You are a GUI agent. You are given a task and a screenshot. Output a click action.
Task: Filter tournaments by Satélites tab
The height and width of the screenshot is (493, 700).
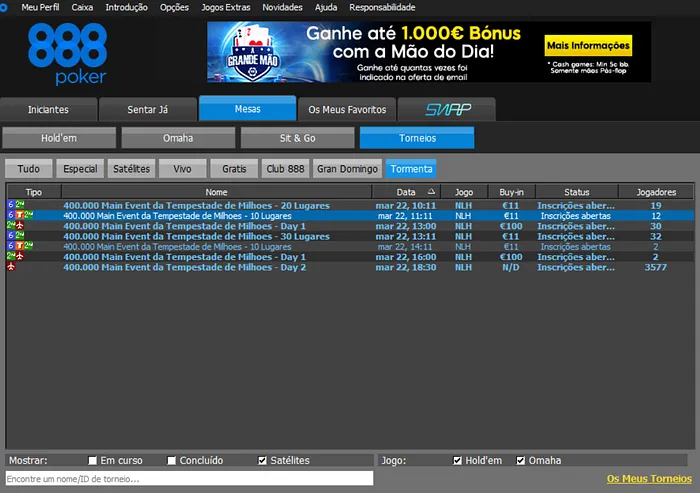[x=131, y=169]
